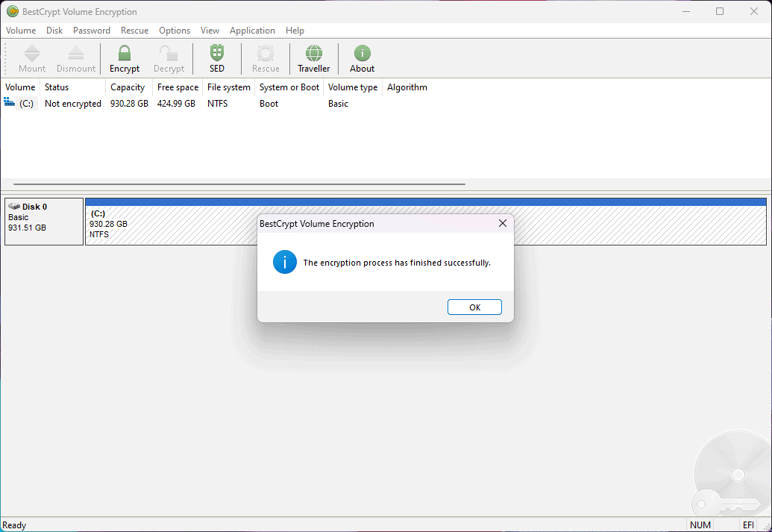
Task: Open the Application menu
Action: point(252,31)
